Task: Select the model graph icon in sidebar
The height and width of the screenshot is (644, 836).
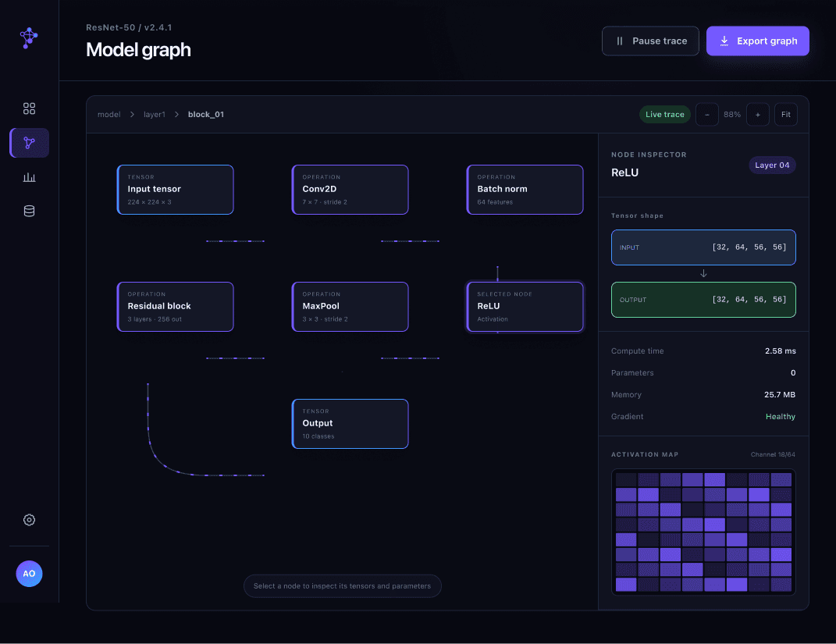Action: click(30, 143)
